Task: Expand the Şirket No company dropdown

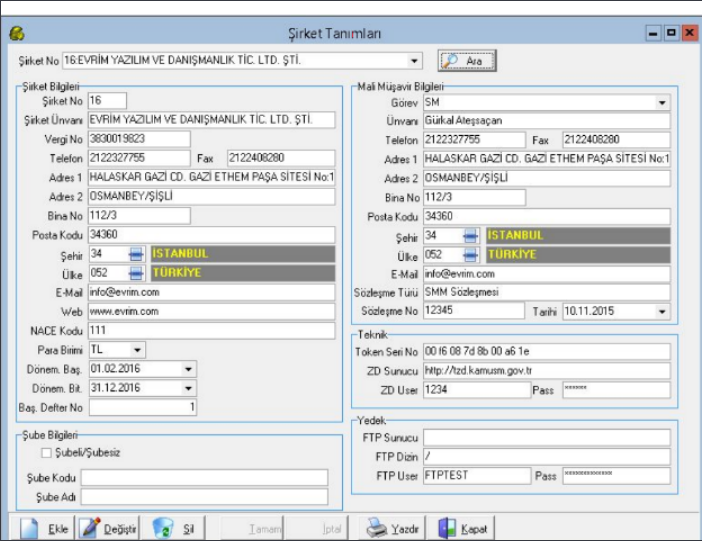Action: pos(415,60)
